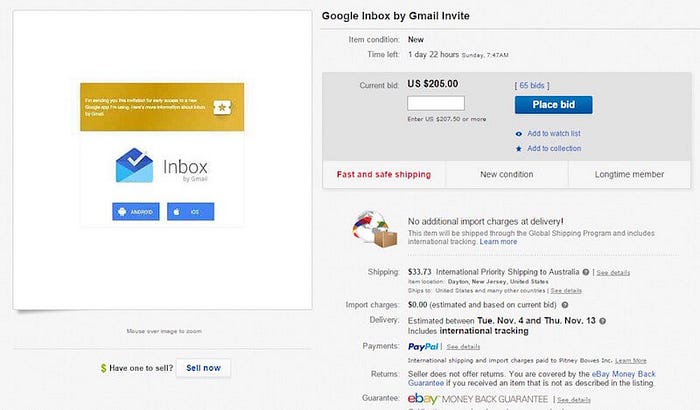Image resolution: width=700 pixels, height=410 pixels.
Task: Click the Place bid button
Action: [554, 105]
